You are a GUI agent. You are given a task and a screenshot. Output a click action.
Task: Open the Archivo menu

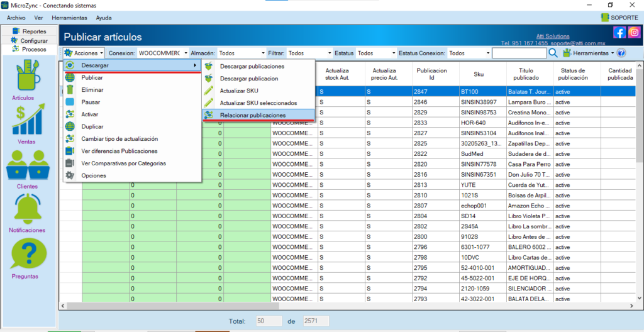(x=16, y=18)
